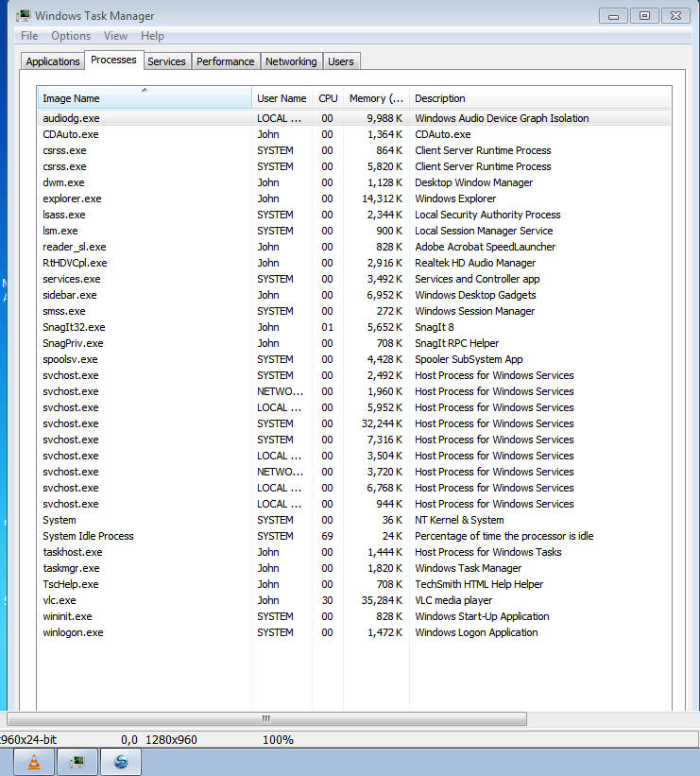
Task: Select svchost.exe using 32,244 K memory
Action: pyautogui.click(x=354, y=423)
